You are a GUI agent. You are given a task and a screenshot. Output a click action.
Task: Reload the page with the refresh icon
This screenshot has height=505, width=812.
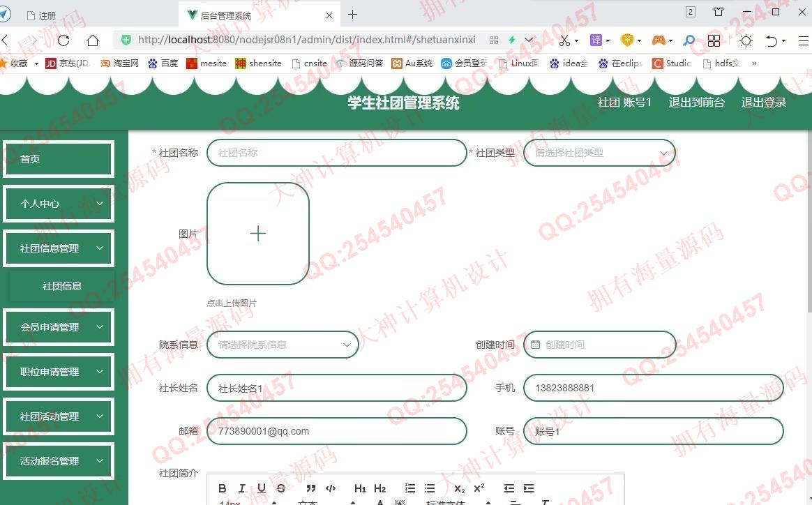click(63, 40)
